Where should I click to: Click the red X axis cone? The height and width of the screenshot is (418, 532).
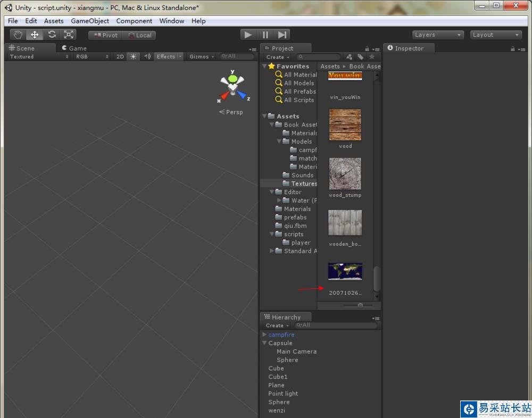click(225, 95)
